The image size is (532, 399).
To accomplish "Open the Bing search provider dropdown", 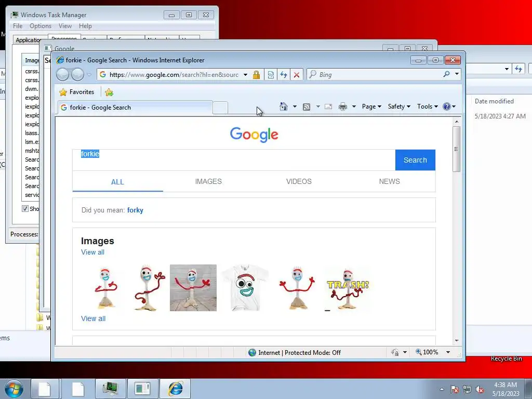I will coord(457,74).
